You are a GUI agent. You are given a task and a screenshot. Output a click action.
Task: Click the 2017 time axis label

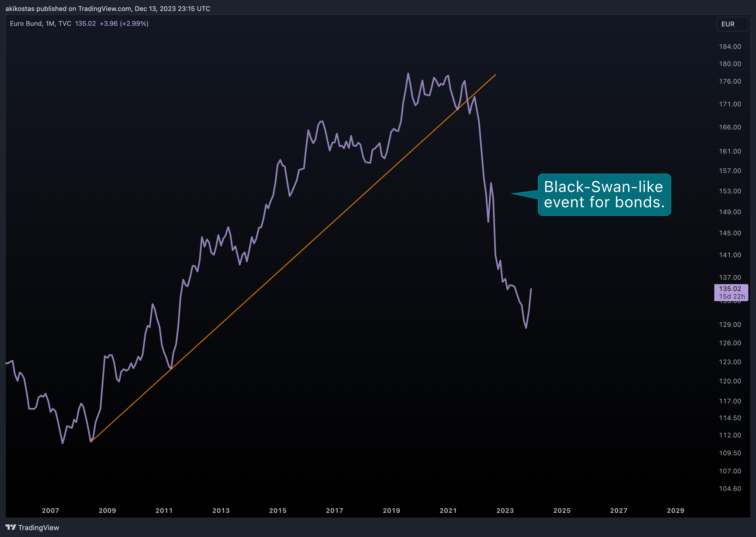(x=335, y=511)
